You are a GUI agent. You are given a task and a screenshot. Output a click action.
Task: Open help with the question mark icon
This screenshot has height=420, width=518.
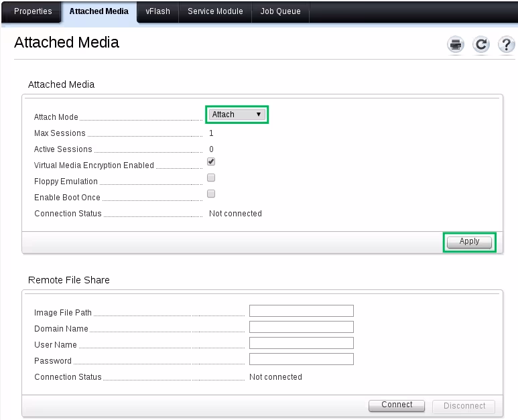(x=507, y=44)
